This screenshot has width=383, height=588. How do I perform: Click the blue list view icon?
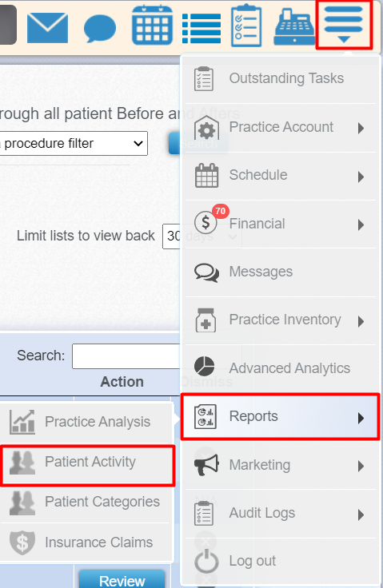(x=201, y=28)
